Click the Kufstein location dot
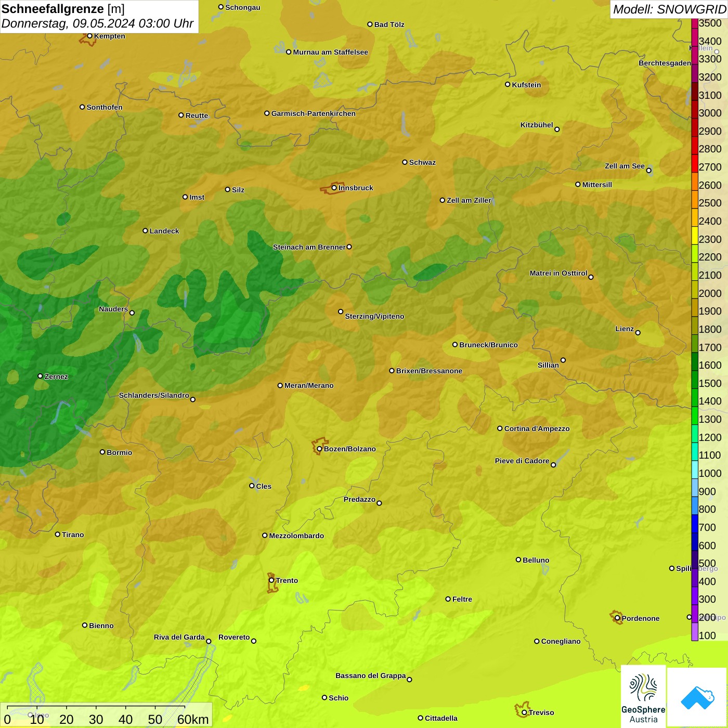Image resolution: width=728 pixels, height=728 pixels. point(508,84)
